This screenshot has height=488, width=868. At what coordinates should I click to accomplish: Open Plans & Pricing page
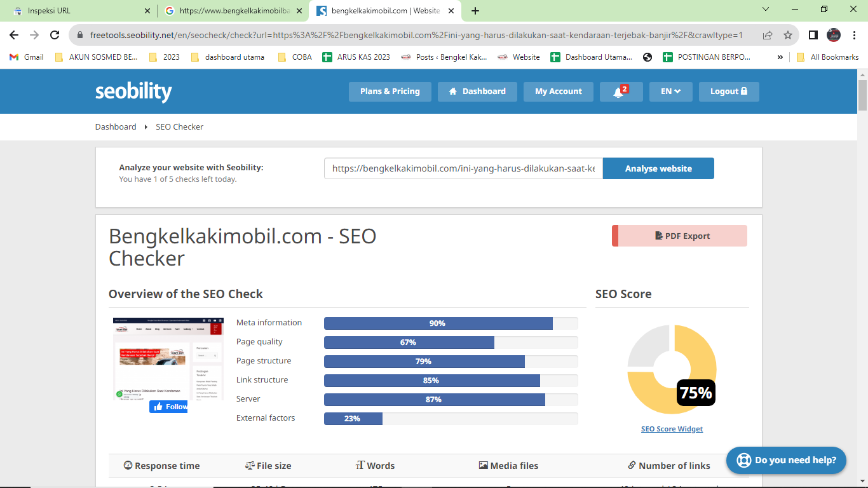(x=390, y=91)
